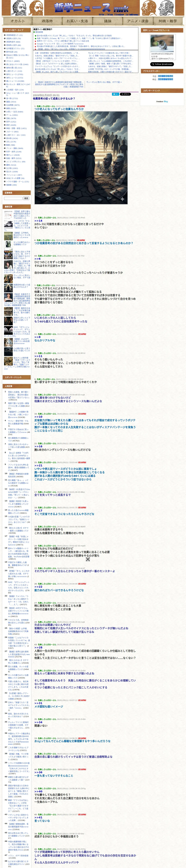Image resolution: width=186 pixels, height=868 pixels.
Task: Click the X Follow @nwknews button
Action: click(x=162, y=64)
